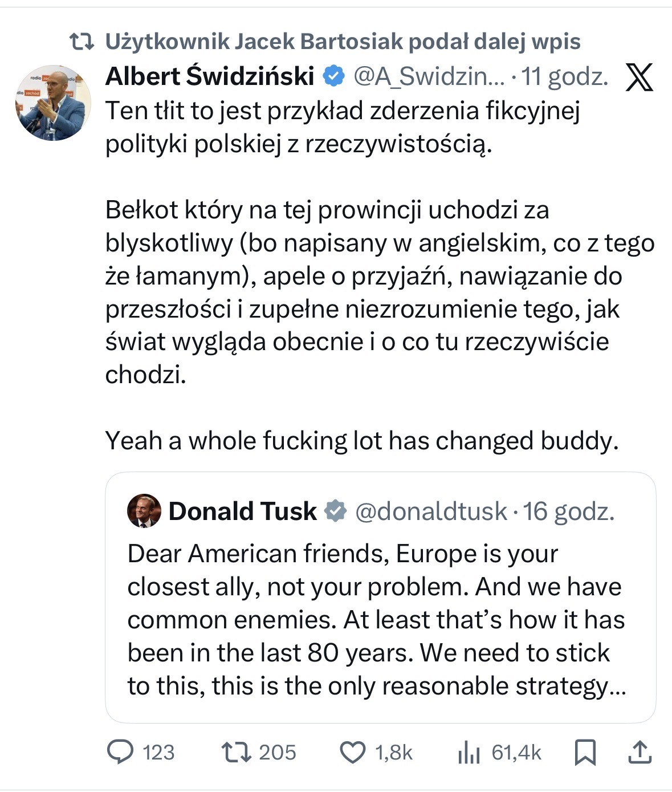Click the reply comment bubble icon
Image resolution: width=672 pixels, height=792 pixels.
[x=120, y=752]
